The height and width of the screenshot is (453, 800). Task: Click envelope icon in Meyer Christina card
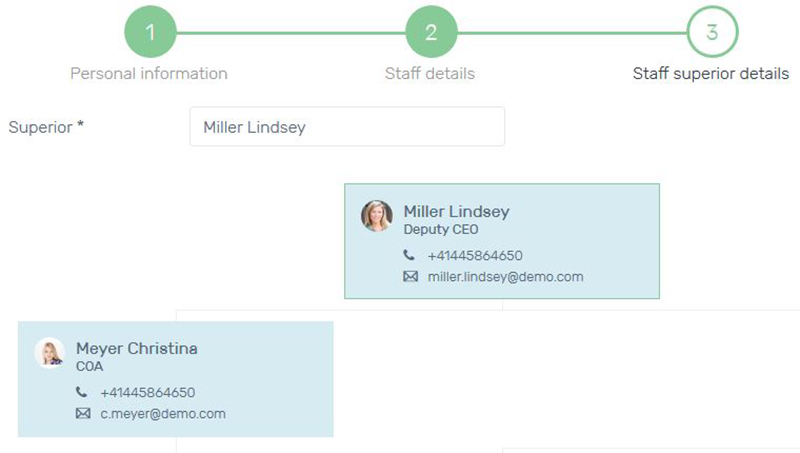point(83,413)
